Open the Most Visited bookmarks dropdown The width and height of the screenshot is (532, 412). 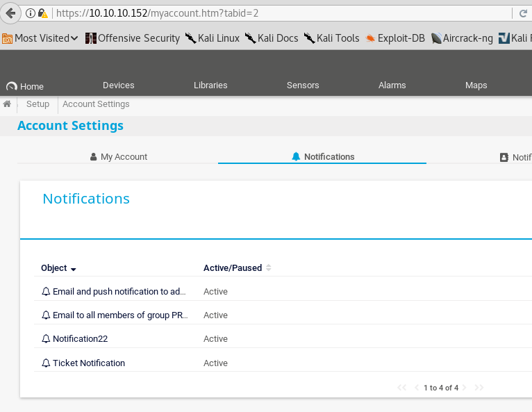(40, 38)
